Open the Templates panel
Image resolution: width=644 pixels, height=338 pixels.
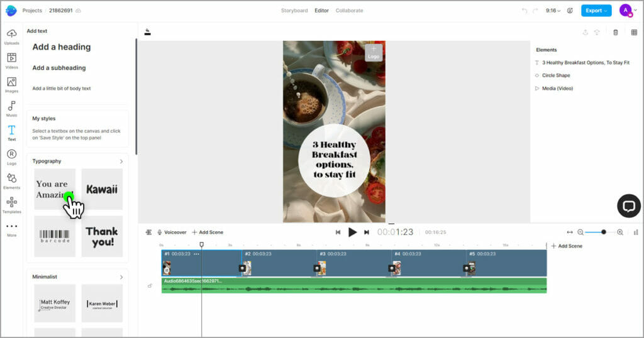(11, 205)
